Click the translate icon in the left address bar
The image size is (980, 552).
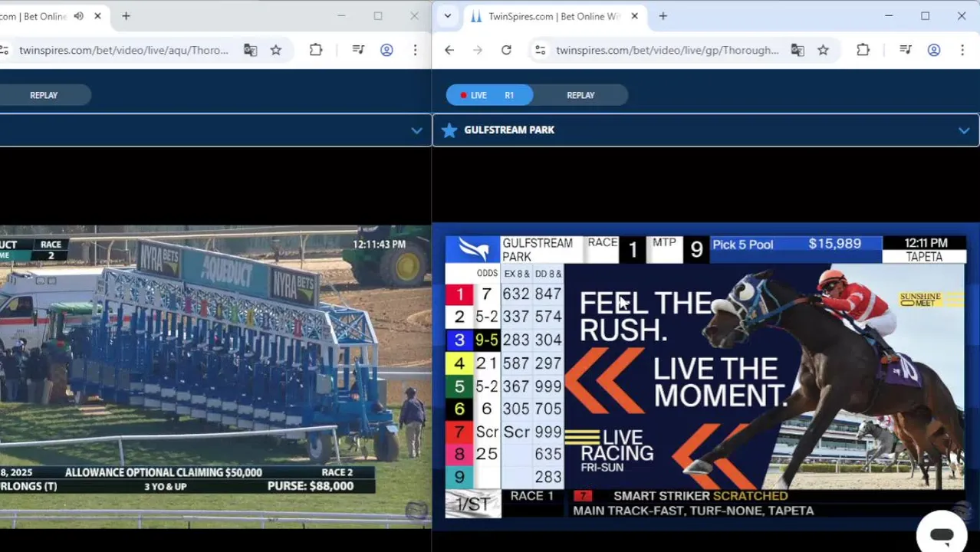tap(250, 50)
